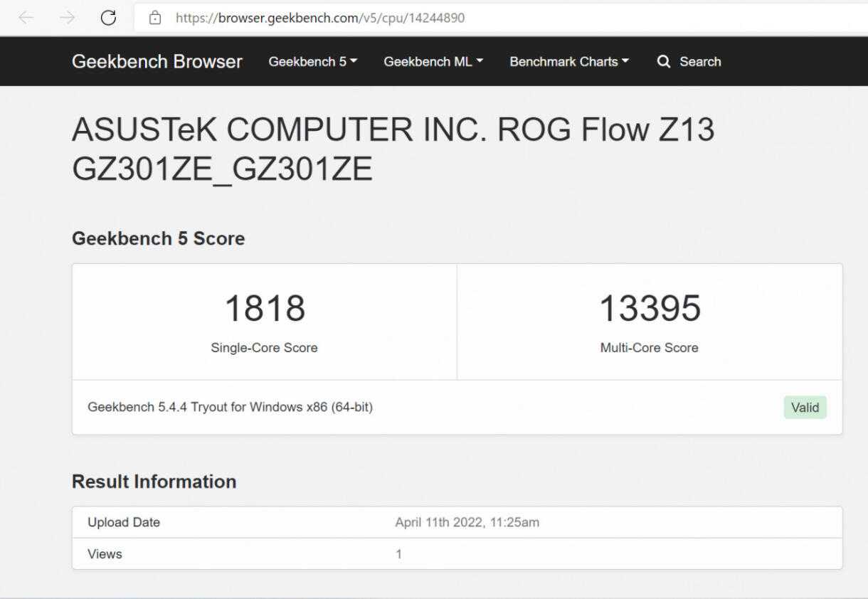Image resolution: width=868 pixels, height=599 pixels.
Task: View site info via the lock icon
Action: point(155,18)
